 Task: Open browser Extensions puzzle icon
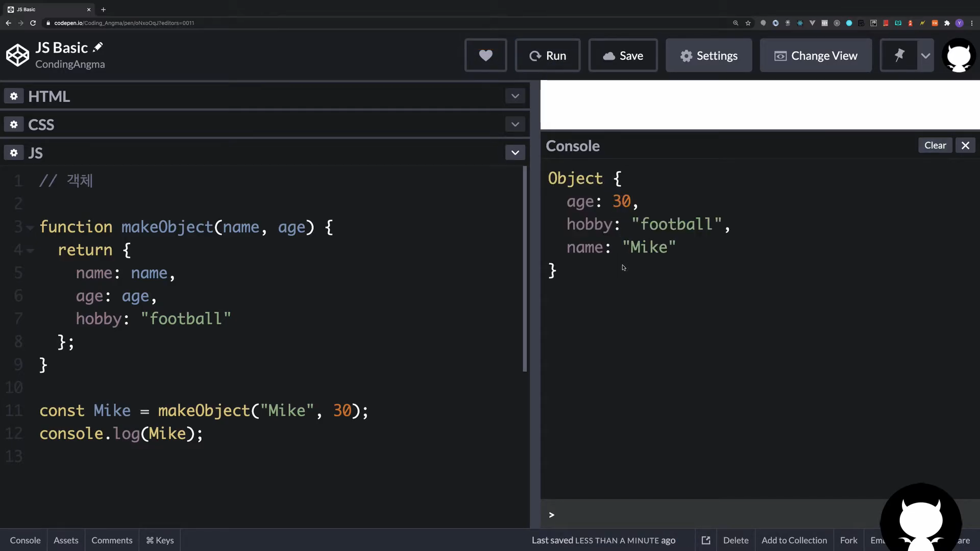[x=947, y=23]
